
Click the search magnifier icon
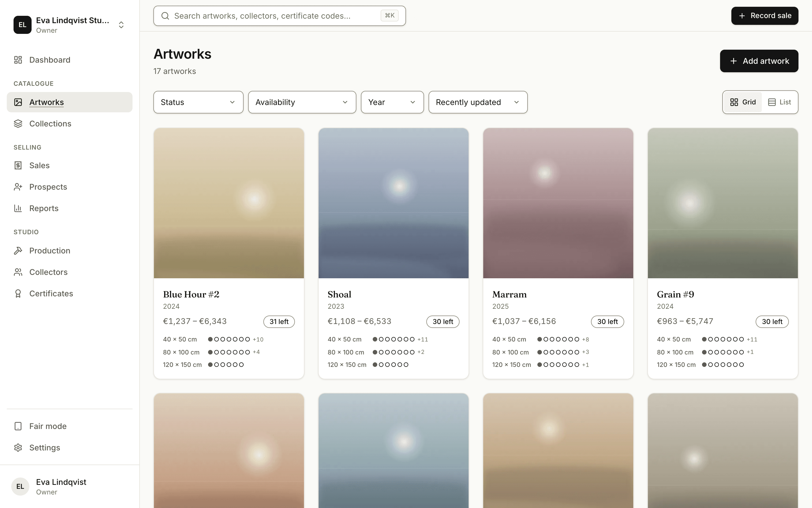[x=165, y=16]
